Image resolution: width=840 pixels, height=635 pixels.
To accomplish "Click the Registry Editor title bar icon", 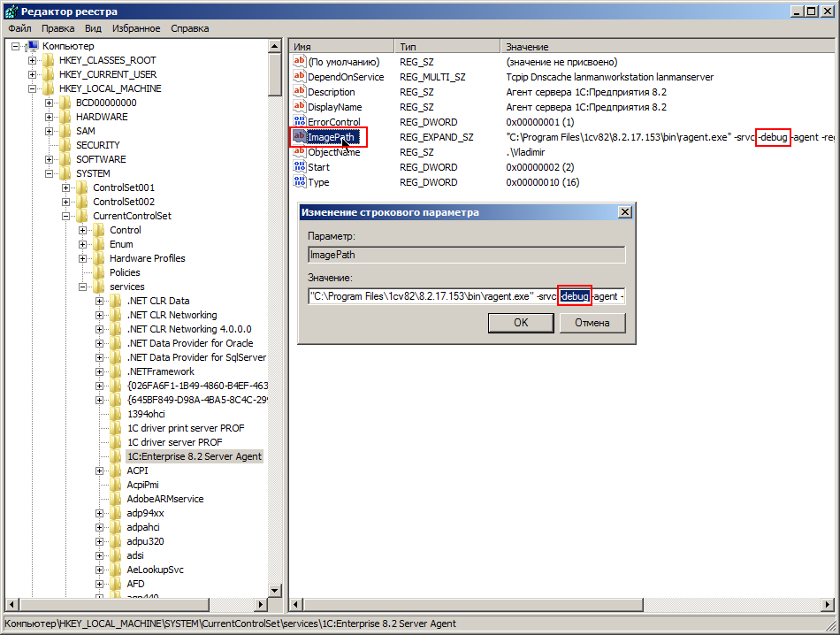I will 11,11.
